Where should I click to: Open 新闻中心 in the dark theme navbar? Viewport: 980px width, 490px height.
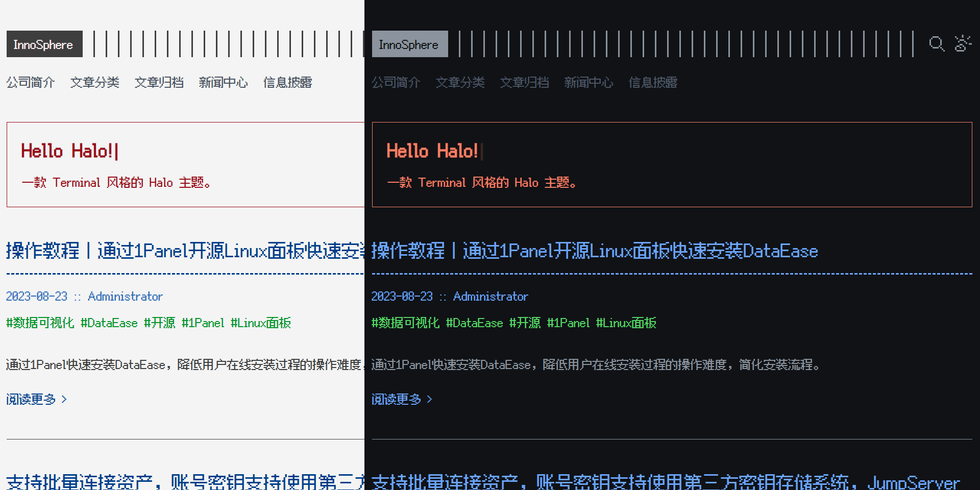[x=589, y=83]
